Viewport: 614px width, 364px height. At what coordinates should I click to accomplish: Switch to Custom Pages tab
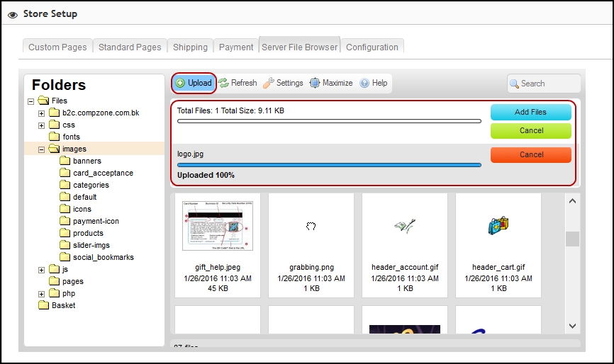[57, 47]
